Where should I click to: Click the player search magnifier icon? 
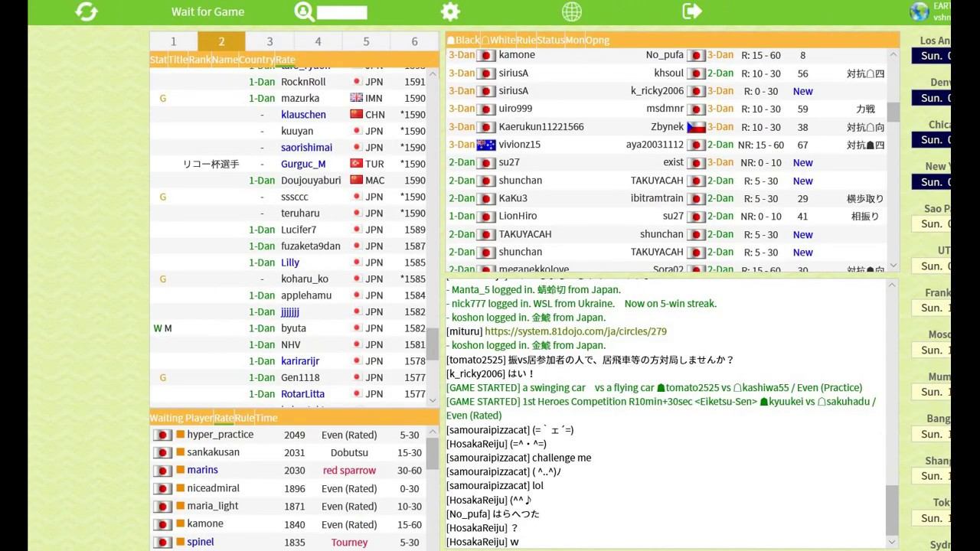coord(305,11)
